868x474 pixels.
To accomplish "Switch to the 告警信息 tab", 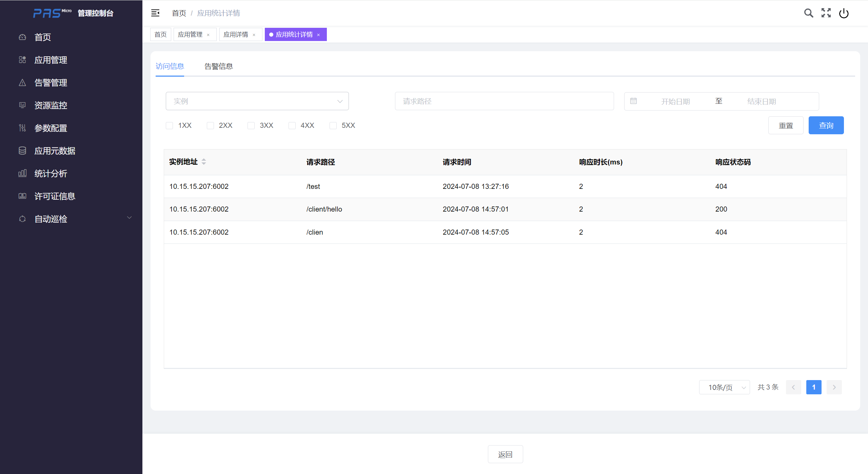I will pos(218,66).
